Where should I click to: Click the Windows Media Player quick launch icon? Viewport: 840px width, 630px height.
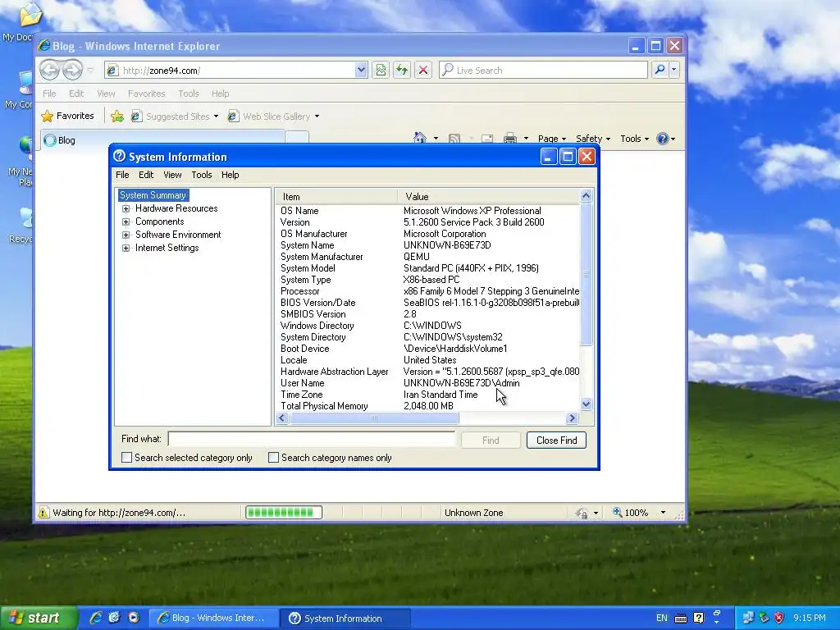[x=134, y=618]
